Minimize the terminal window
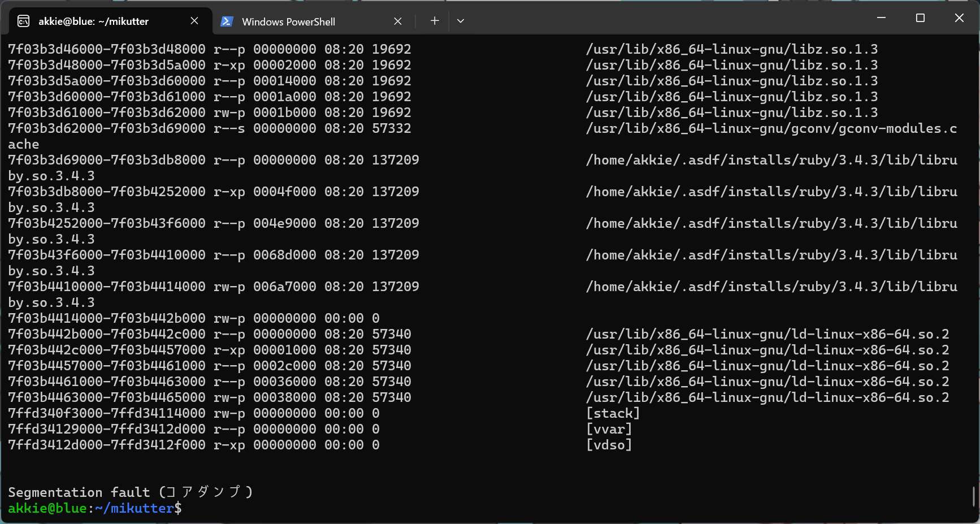980x524 pixels. tap(881, 18)
